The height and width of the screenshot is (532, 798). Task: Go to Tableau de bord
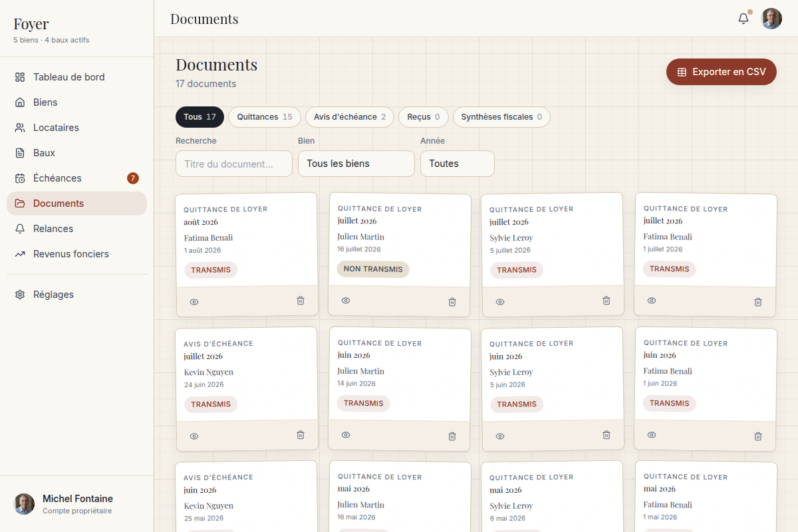point(76,77)
